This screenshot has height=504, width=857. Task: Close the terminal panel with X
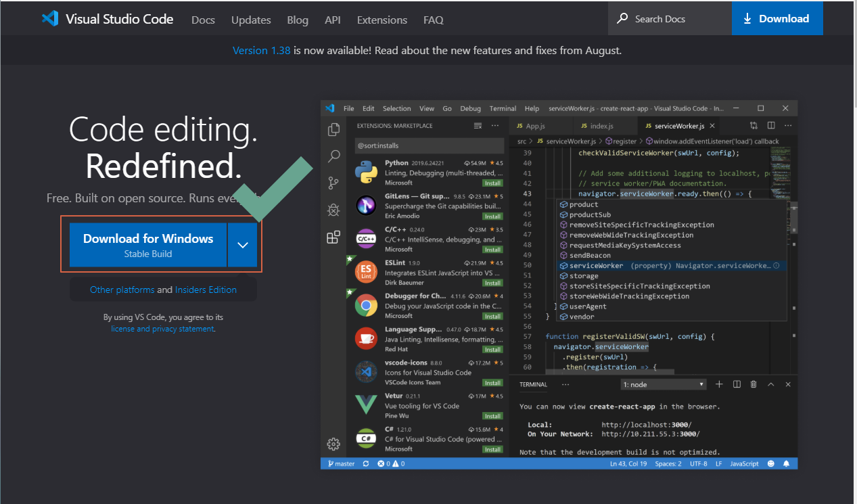click(788, 384)
